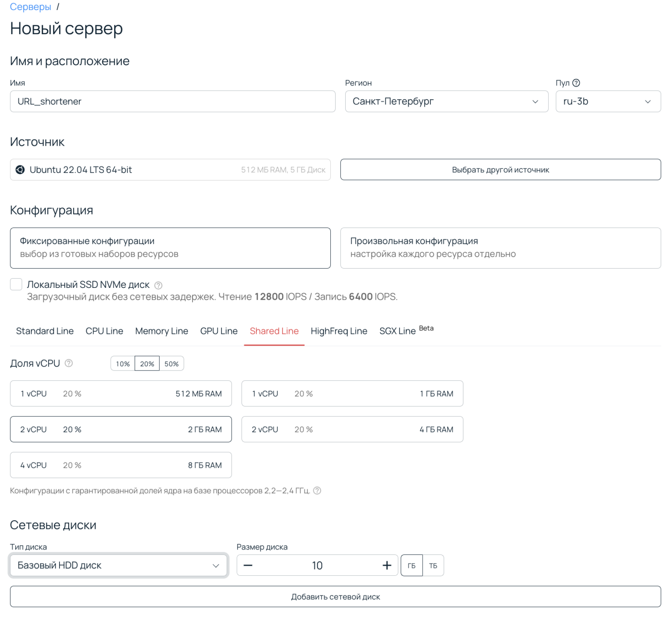The width and height of the screenshot is (672, 620).
Task: Click the Имя field containing URL_shortener
Action: coord(172,102)
